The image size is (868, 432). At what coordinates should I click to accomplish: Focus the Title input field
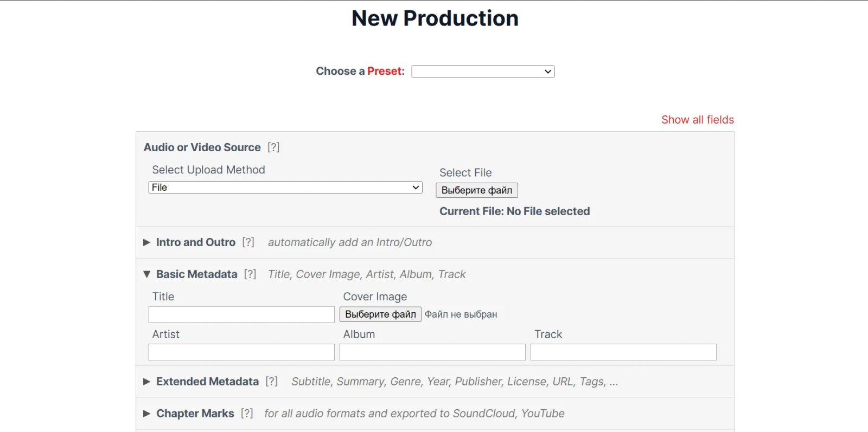click(241, 314)
